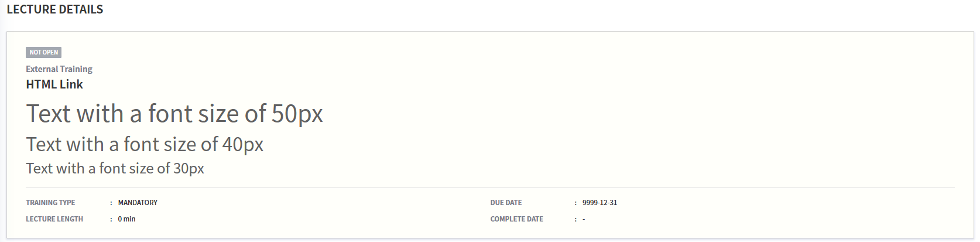
Task: Click the horizontal divider line in card
Action: coord(490,188)
